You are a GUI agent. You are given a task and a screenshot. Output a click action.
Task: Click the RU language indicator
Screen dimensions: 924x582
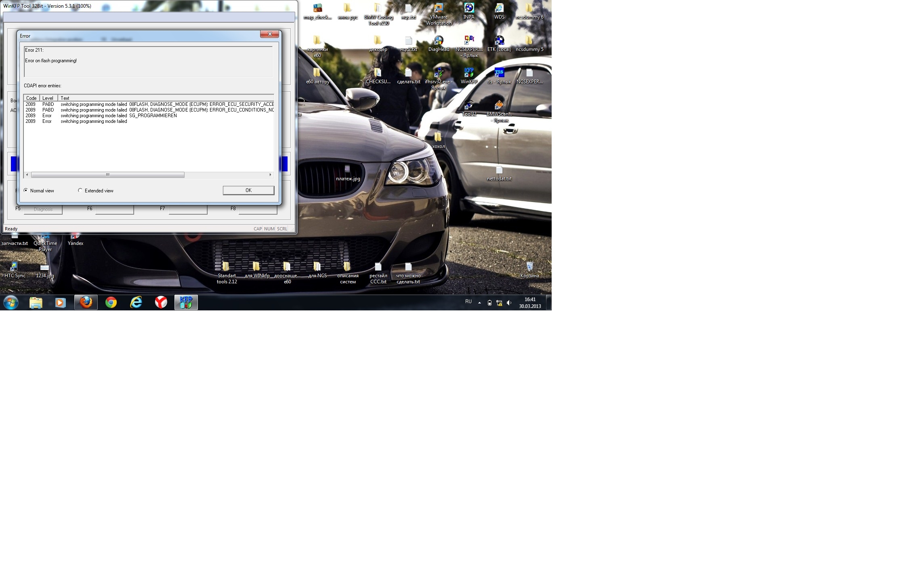coord(468,302)
